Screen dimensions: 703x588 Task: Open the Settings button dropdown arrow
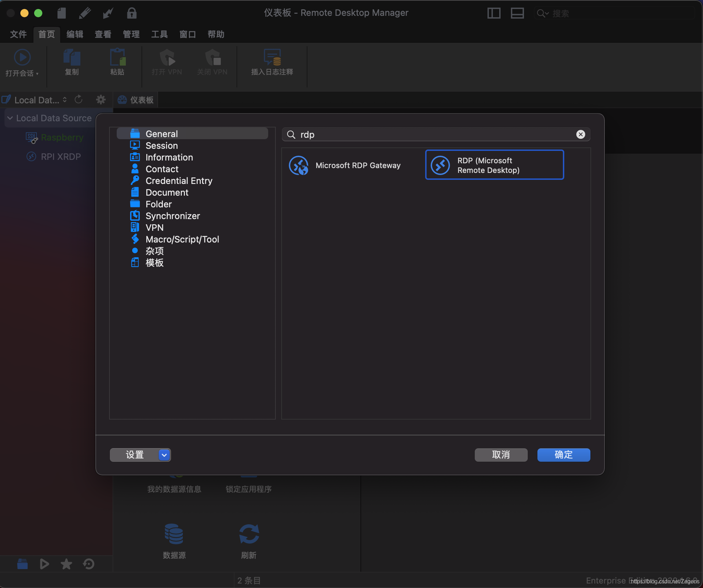pos(164,455)
